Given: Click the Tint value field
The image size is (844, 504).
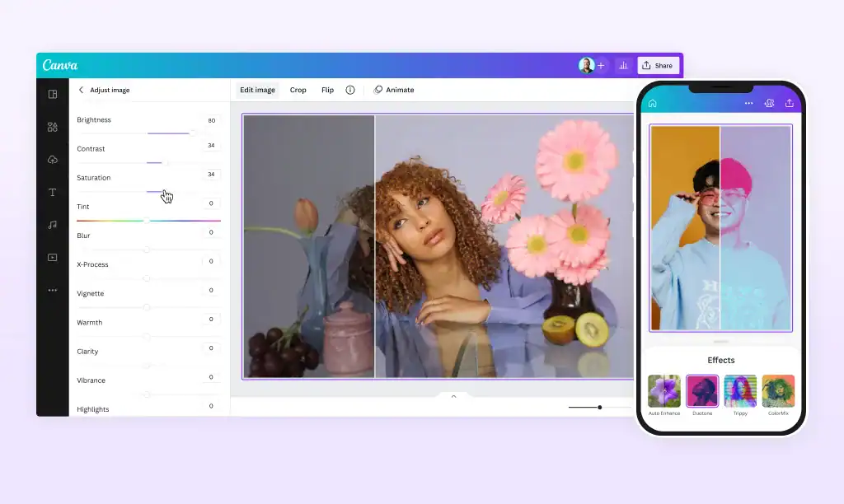Looking at the screenshot, I should pyautogui.click(x=211, y=203).
